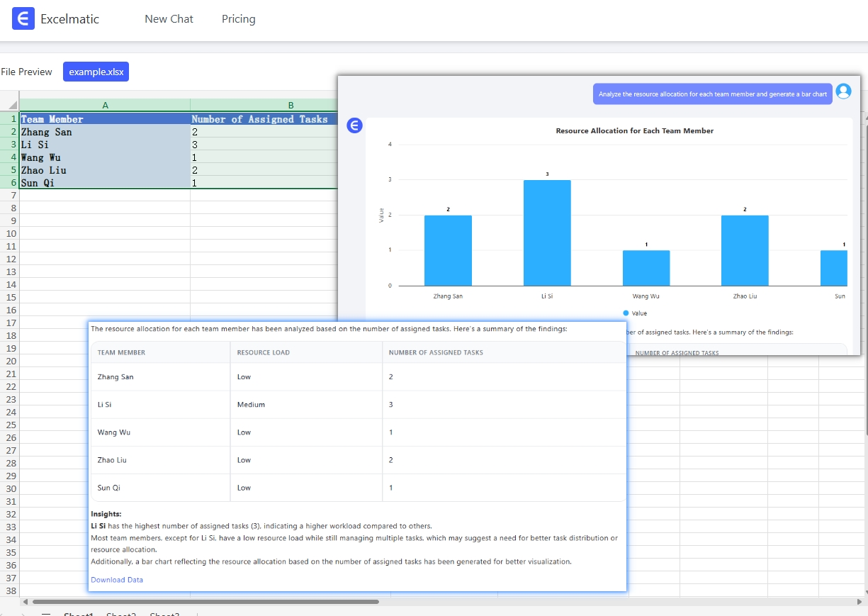This screenshot has width=868, height=616.
Task: Go to the Pricing page
Action: click(238, 19)
